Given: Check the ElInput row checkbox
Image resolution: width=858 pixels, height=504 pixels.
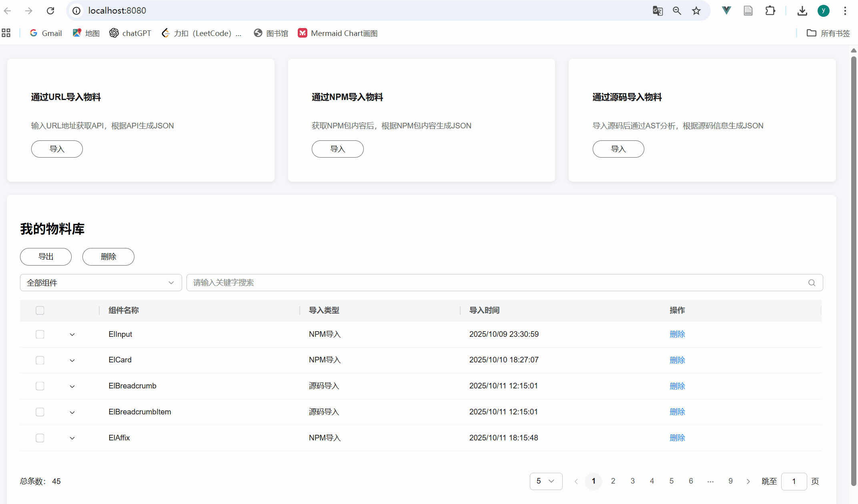Looking at the screenshot, I should tap(40, 334).
